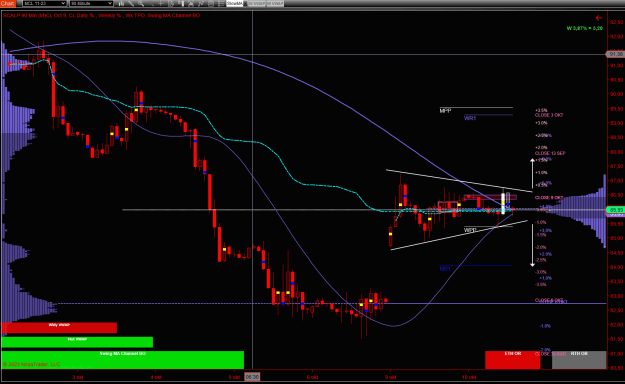
Task: Open the instrument selector dropdown
Action: pyautogui.click(x=44, y=4)
